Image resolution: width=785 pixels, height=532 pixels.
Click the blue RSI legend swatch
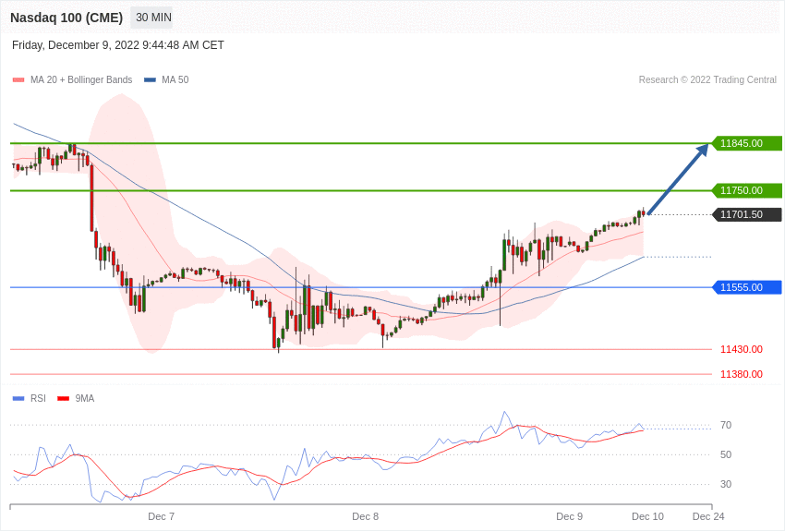coord(18,398)
